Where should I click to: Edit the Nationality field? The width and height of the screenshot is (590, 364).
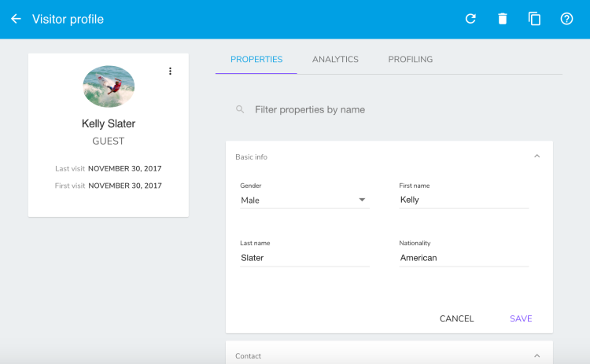[x=464, y=258]
